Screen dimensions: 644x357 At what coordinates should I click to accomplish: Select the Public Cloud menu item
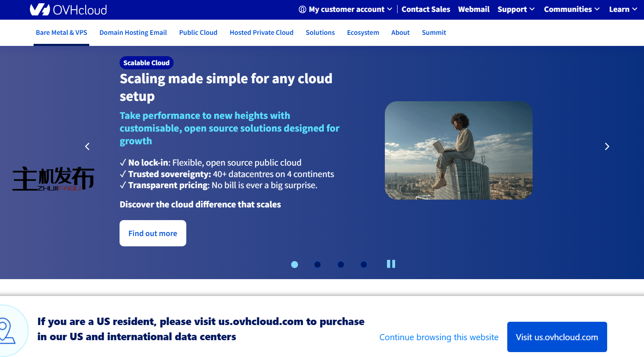(198, 33)
